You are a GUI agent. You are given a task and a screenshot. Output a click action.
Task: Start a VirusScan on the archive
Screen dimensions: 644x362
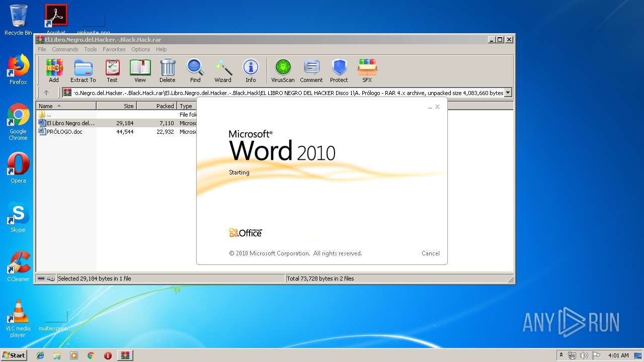coord(283,70)
